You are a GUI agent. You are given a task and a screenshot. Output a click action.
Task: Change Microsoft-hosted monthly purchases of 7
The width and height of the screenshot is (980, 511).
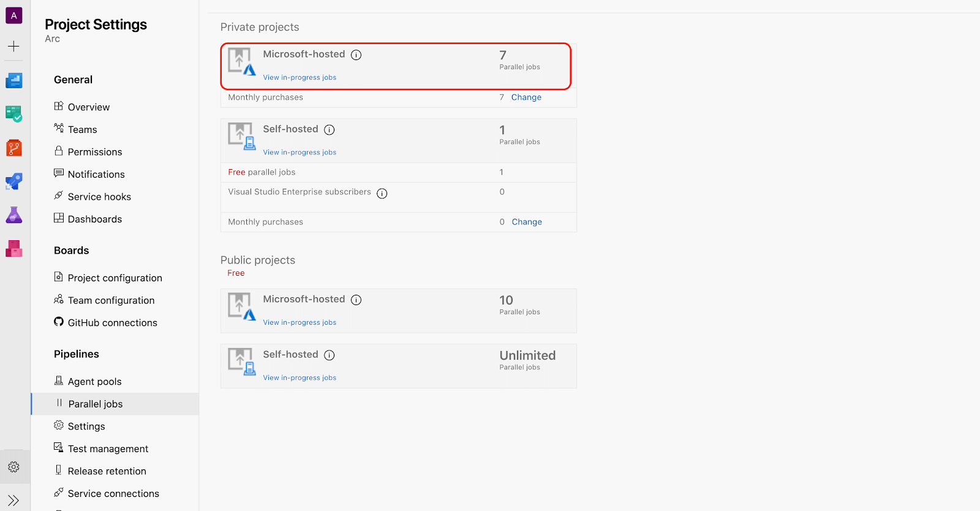pos(526,97)
